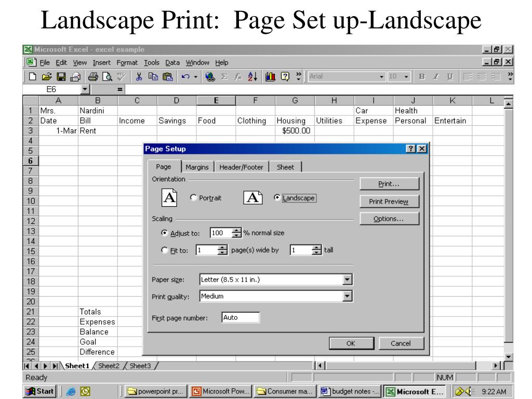
Task: Run the Spelling check toolbar icon
Action: 122,77
